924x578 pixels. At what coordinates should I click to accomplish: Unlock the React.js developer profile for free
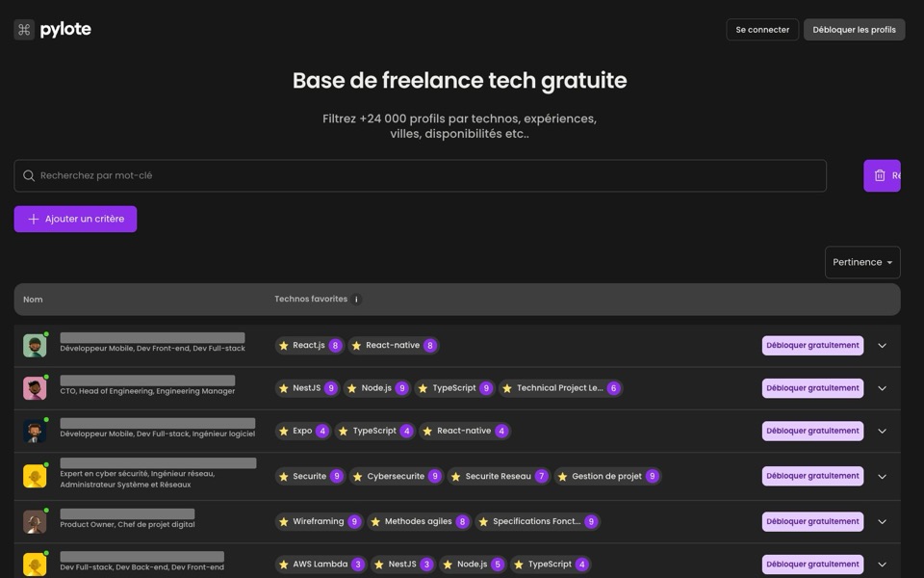[812, 346]
